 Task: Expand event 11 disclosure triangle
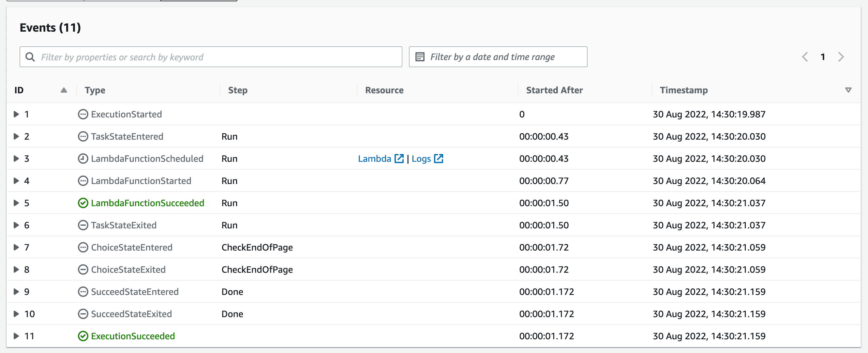pyautogui.click(x=16, y=336)
